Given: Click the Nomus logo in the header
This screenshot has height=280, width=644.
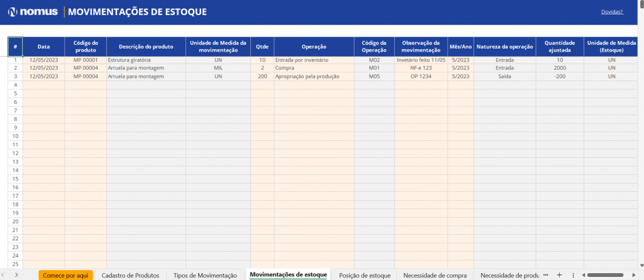Looking at the screenshot, I should 31,12.
